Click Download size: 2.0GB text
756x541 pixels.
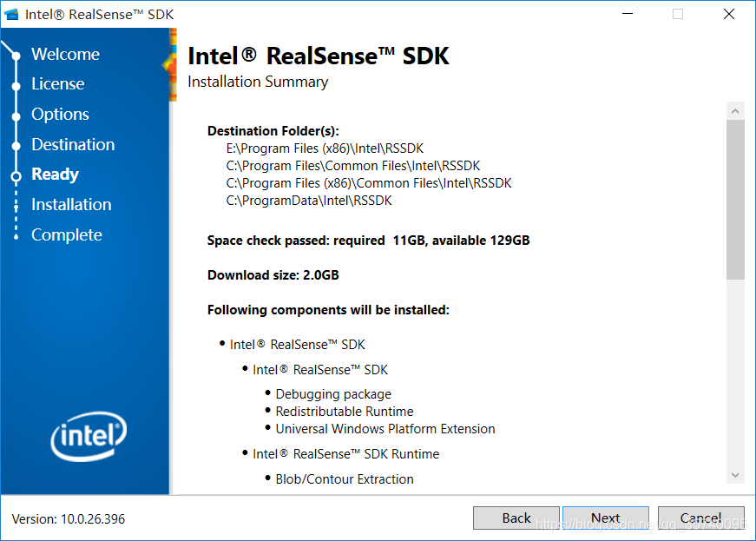[x=273, y=275]
